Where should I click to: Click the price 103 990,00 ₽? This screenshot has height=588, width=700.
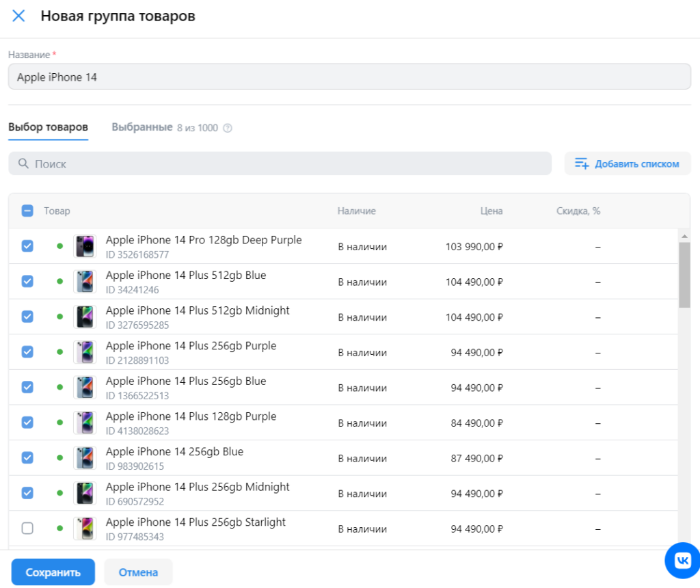pos(474,246)
